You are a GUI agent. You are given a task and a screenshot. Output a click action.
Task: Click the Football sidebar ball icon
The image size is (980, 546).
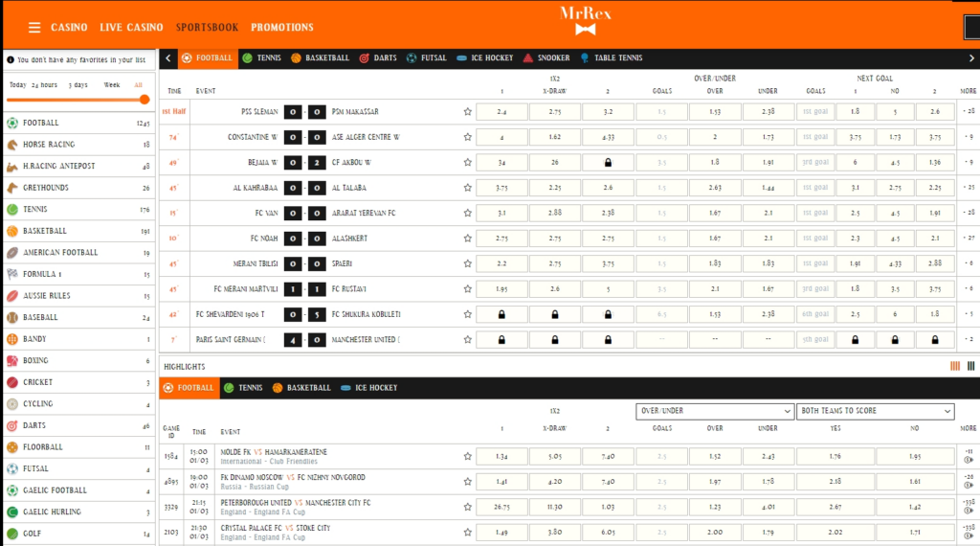12,124
